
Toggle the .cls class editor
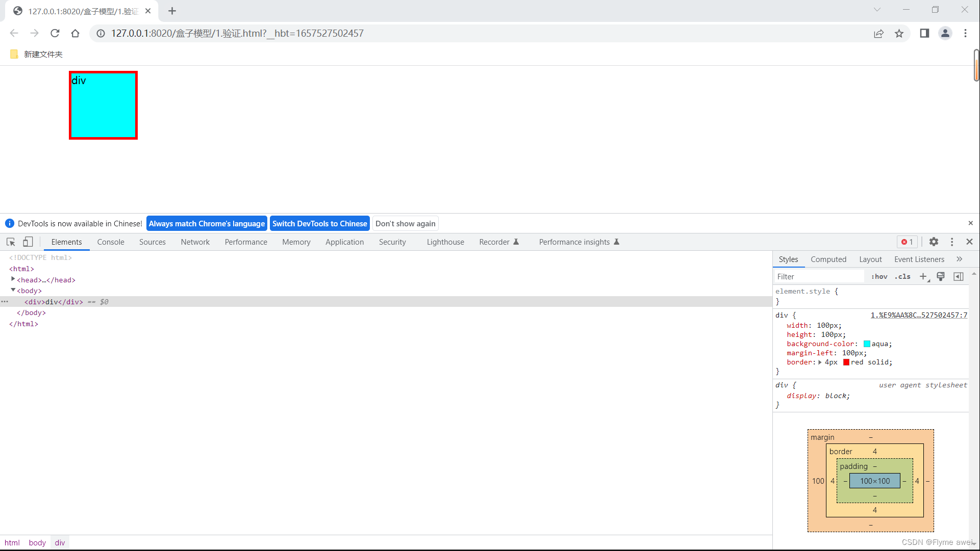click(x=902, y=276)
